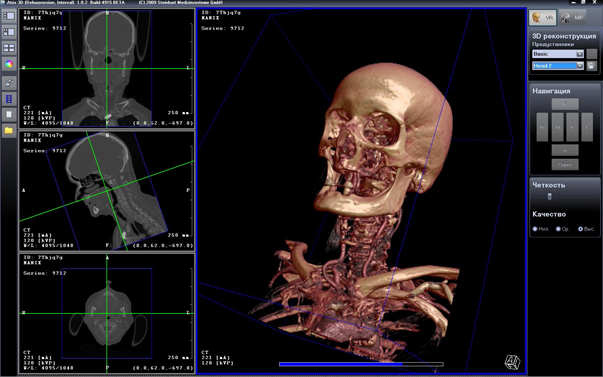The height and width of the screenshot is (377, 603).
Task: Click the chain link synchronization icon
Action: (9, 83)
